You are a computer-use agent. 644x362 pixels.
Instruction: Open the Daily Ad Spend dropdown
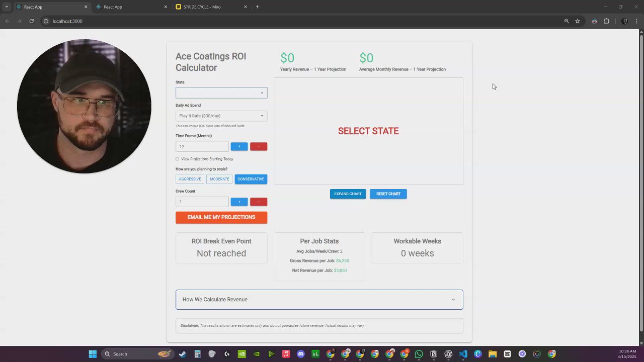pyautogui.click(x=221, y=116)
